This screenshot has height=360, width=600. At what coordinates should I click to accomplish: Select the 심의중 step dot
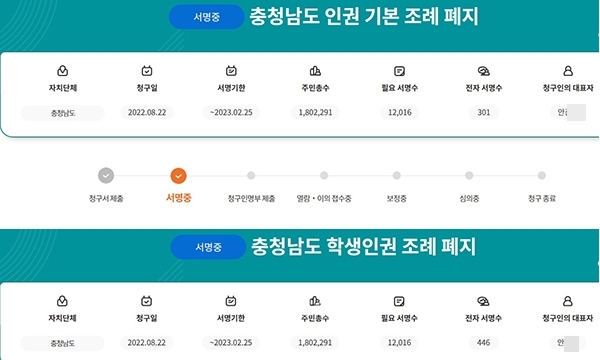point(469,176)
